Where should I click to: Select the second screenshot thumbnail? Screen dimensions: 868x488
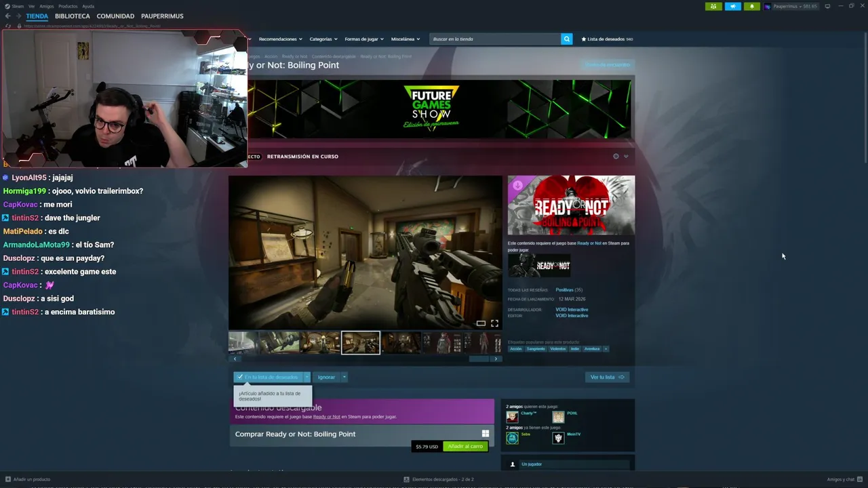[279, 343]
